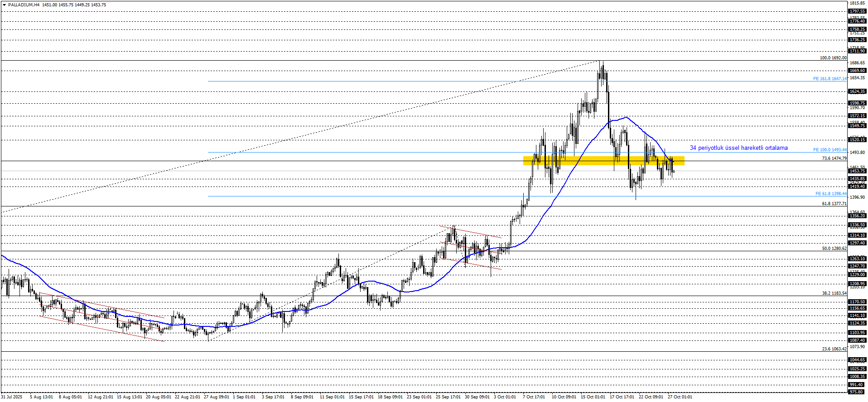The height and width of the screenshot is (402, 868).
Task: Click the '15 Oct 01:01' time axis label
Action: [x=593, y=397]
